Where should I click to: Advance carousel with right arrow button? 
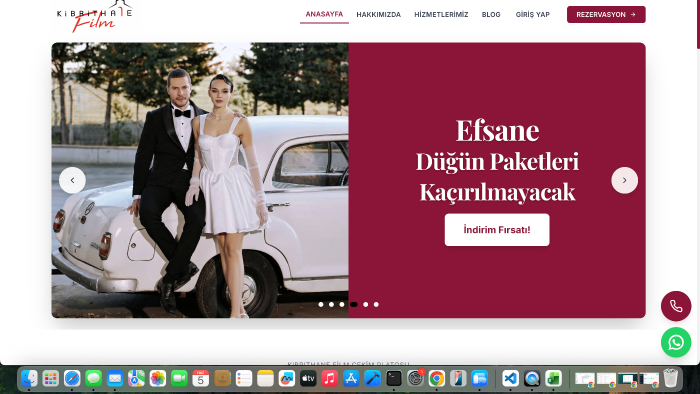[x=624, y=180]
